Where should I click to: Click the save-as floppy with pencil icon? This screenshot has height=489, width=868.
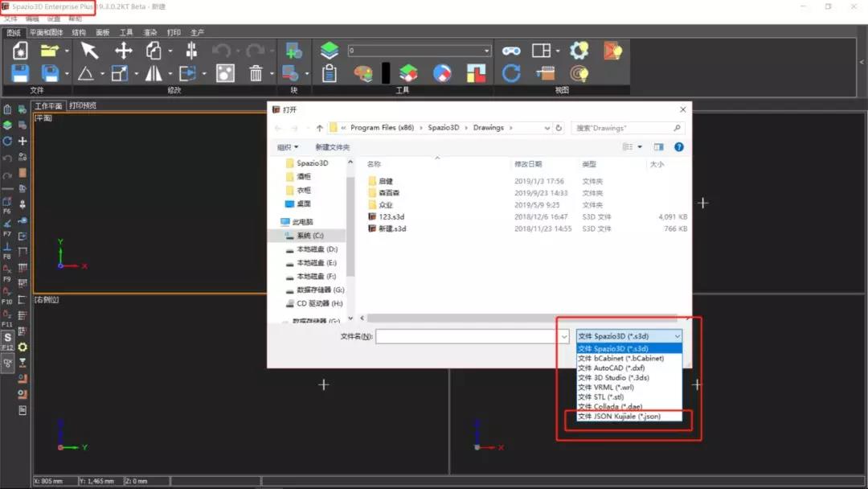[x=50, y=73]
